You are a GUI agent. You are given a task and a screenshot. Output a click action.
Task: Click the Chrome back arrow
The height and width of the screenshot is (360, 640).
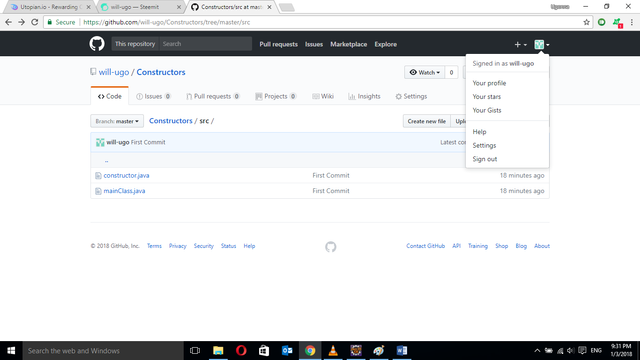9,22
